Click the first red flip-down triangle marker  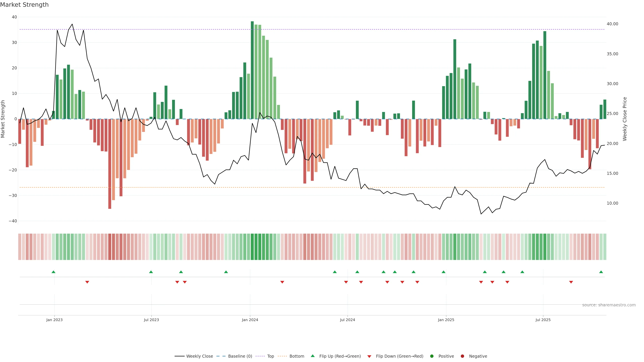pyautogui.click(x=87, y=282)
